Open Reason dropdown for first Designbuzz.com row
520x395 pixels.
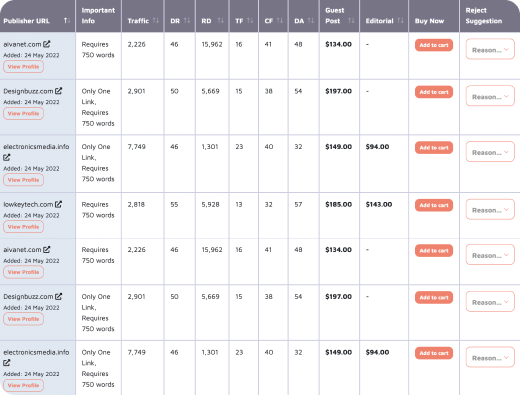(x=490, y=96)
